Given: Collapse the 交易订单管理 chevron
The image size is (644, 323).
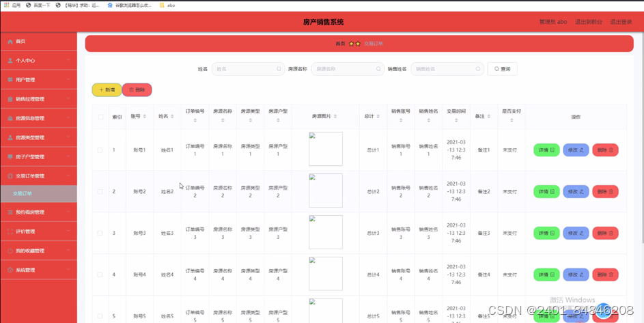Looking at the screenshot, I should coord(68,176).
